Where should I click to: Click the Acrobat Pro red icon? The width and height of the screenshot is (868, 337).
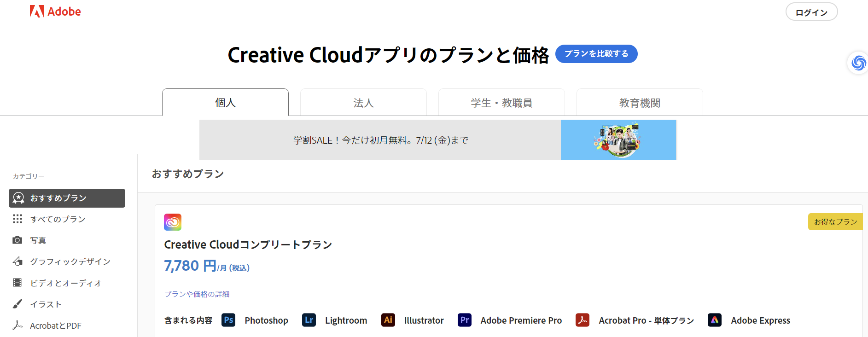(x=583, y=320)
